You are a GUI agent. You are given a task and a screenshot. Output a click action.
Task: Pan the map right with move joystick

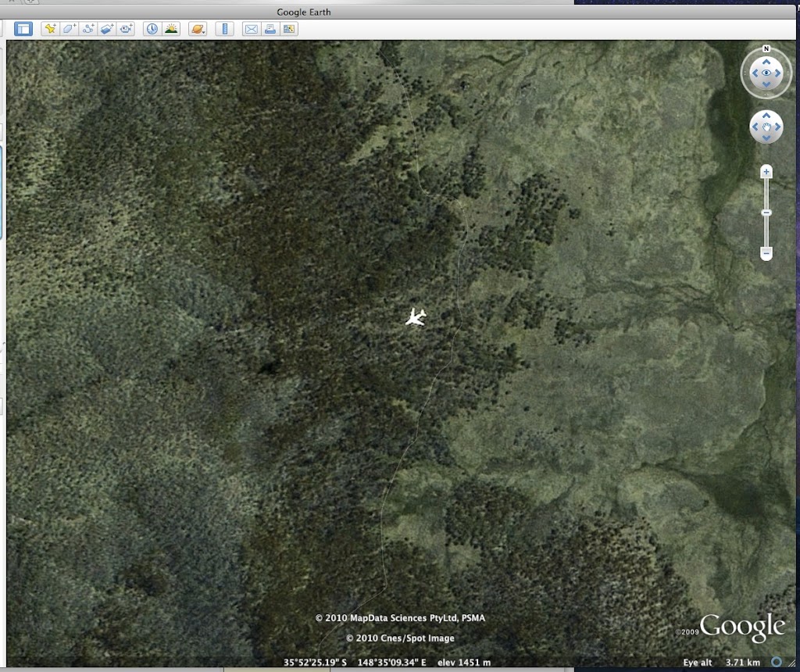point(777,127)
